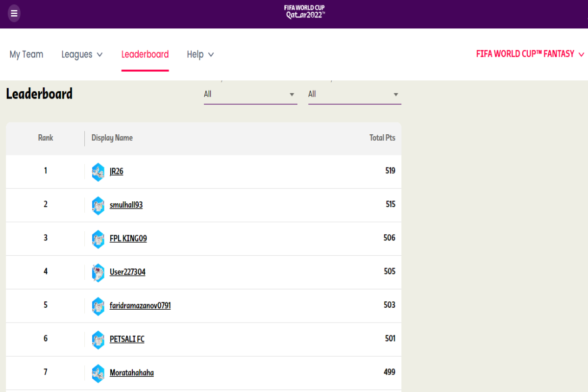The height and width of the screenshot is (392, 588).
Task: Click FPL KING09's avatar icon
Action: (x=98, y=239)
